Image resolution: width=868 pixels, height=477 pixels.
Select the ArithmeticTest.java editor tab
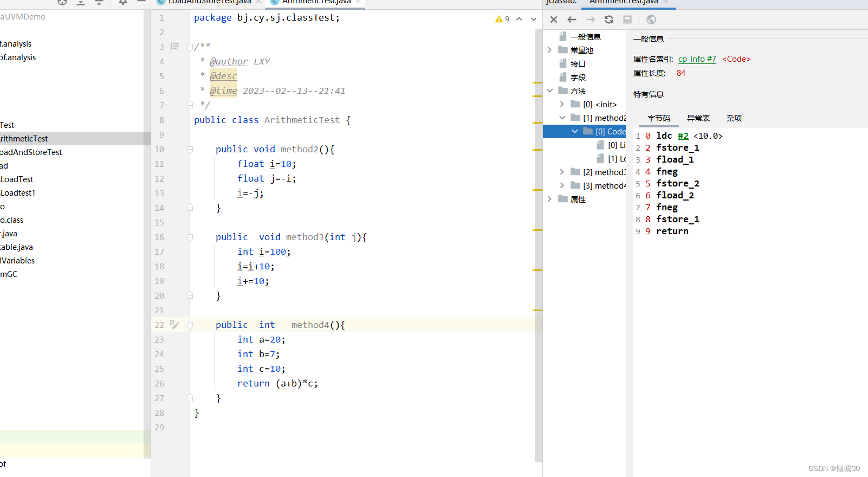(x=316, y=2)
